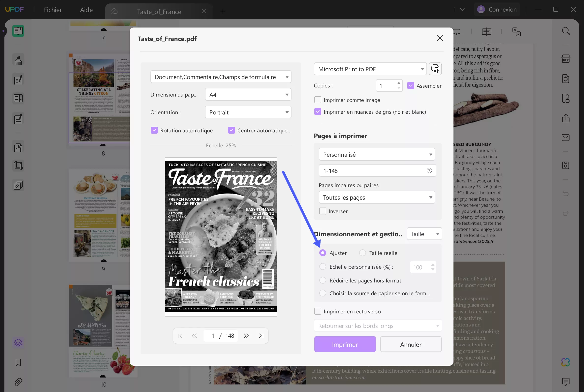Image resolution: width=584 pixels, height=392 pixels.
Task: Go to next preview page arrow
Action: click(x=246, y=336)
